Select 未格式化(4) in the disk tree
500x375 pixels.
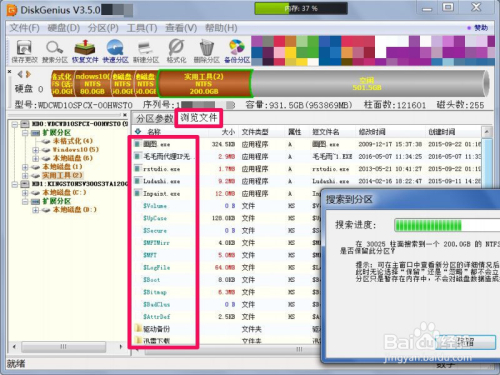73,141
